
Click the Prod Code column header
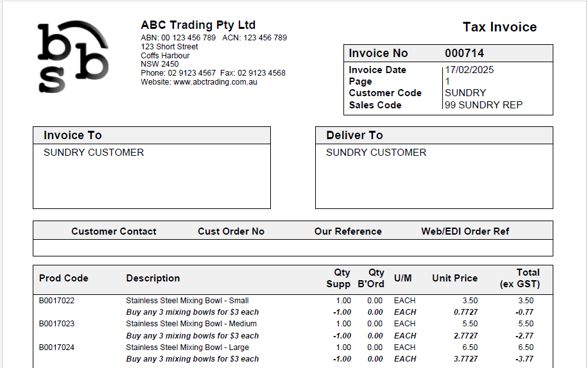[64, 278]
